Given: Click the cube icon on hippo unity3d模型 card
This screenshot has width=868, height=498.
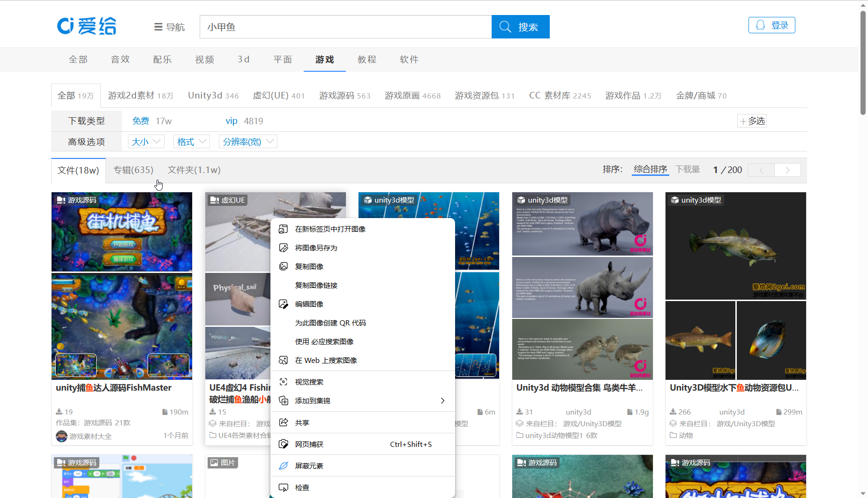Looking at the screenshot, I should coord(521,200).
